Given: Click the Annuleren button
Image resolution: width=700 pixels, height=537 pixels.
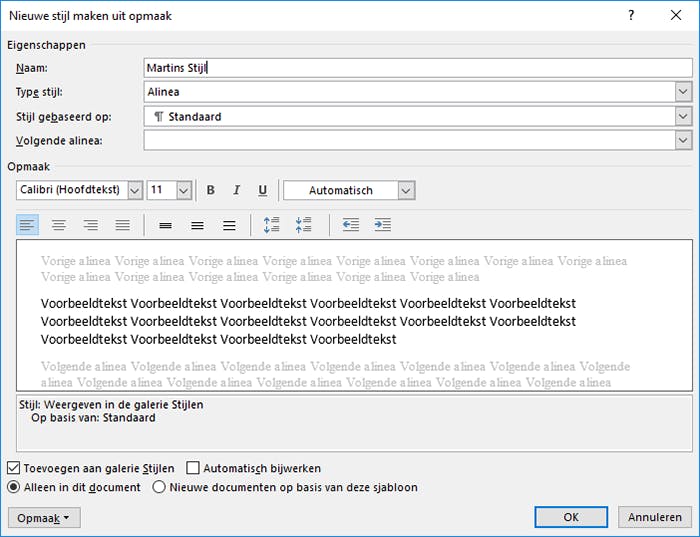Looking at the screenshot, I should [655, 517].
